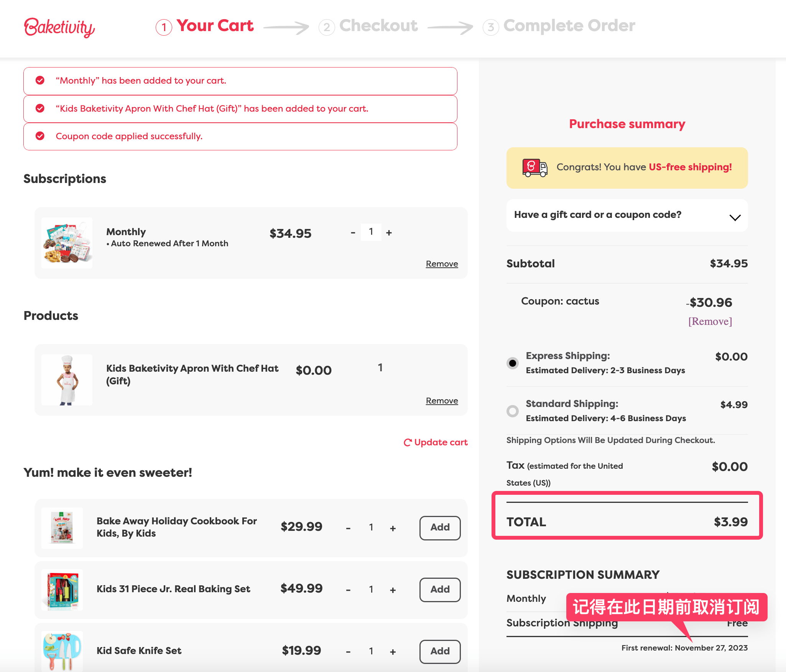Click the Update cart refresh icon
Viewport: 786px width, 672px height.
coord(408,443)
